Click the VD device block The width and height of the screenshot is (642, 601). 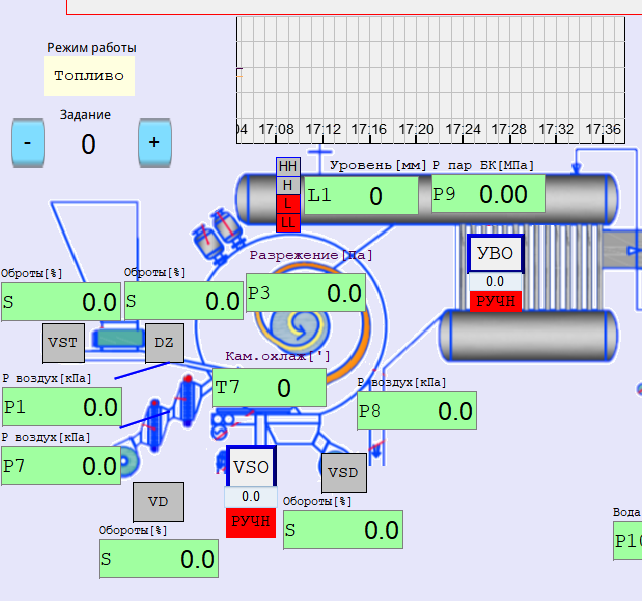tap(158, 502)
